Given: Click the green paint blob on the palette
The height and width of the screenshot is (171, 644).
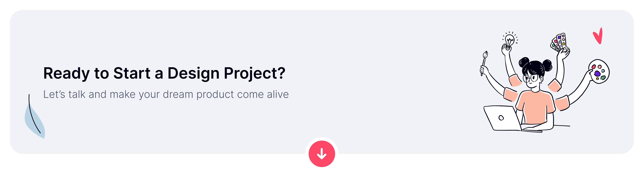Looking at the screenshot, I should (x=603, y=78).
